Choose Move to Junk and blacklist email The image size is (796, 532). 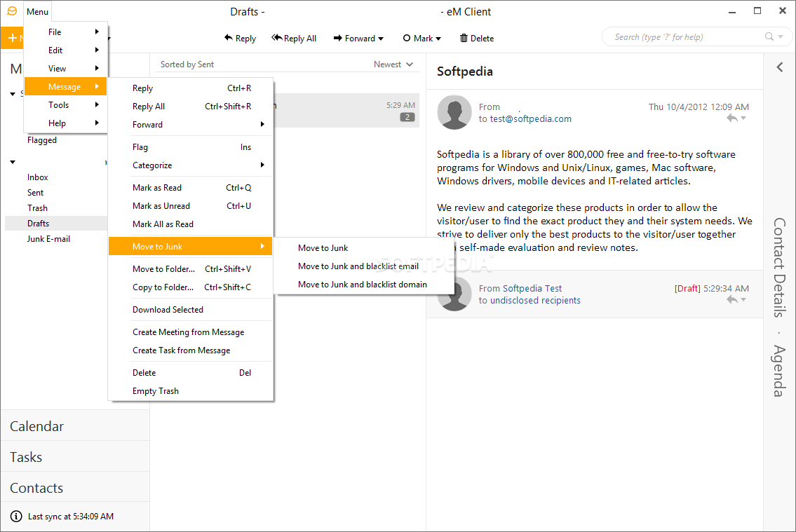click(363, 266)
